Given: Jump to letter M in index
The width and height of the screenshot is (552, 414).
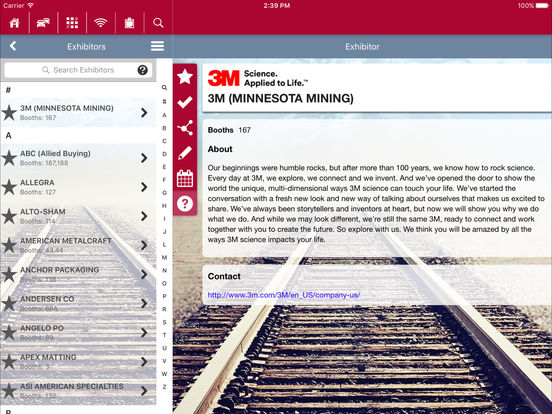Looking at the screenshot, I should pyautogui.click(x=164, y=258).
